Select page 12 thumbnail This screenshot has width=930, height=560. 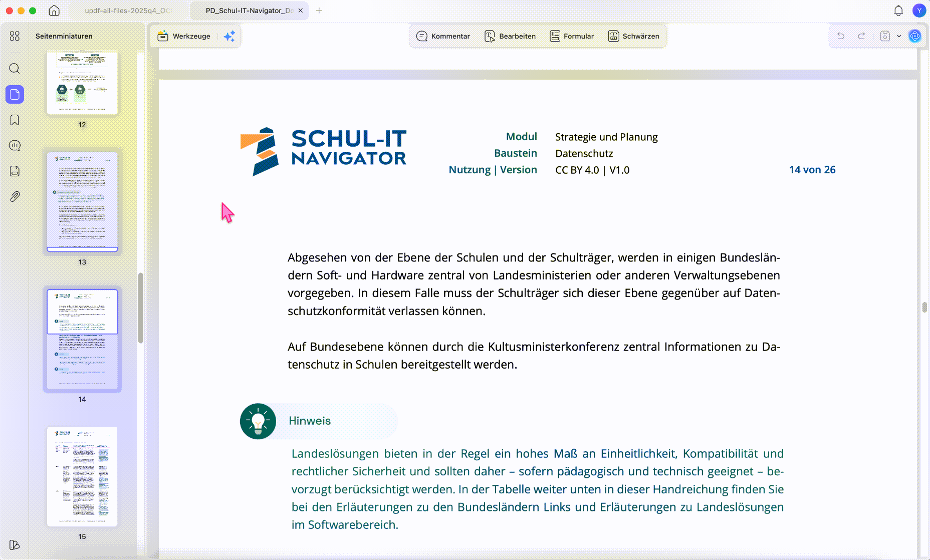(x=82, y=83)
